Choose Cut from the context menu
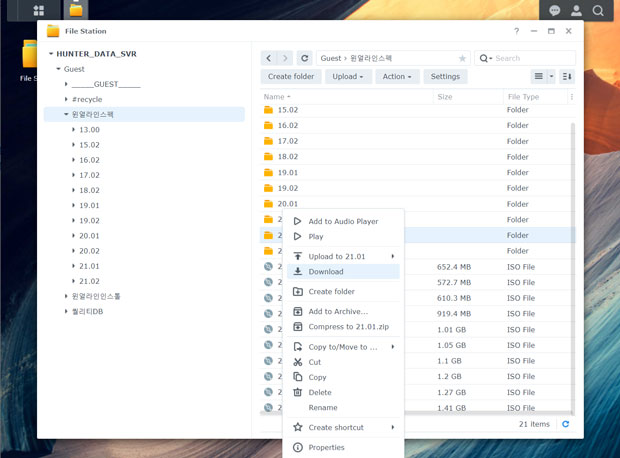Viewport: 620px width, 458px height. [x=343, y=362]
